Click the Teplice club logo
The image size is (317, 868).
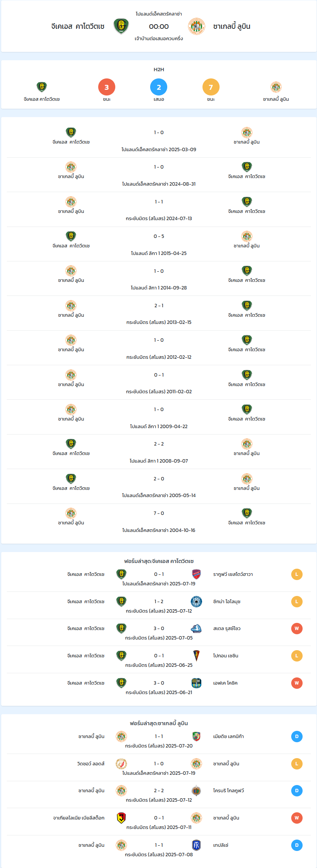tap(196, 845)
